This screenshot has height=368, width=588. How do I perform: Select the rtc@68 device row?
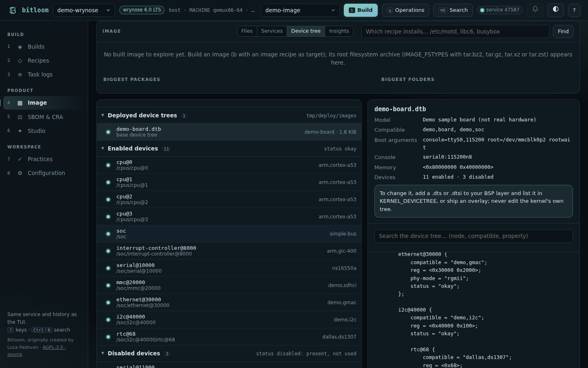tap(229, 337)
